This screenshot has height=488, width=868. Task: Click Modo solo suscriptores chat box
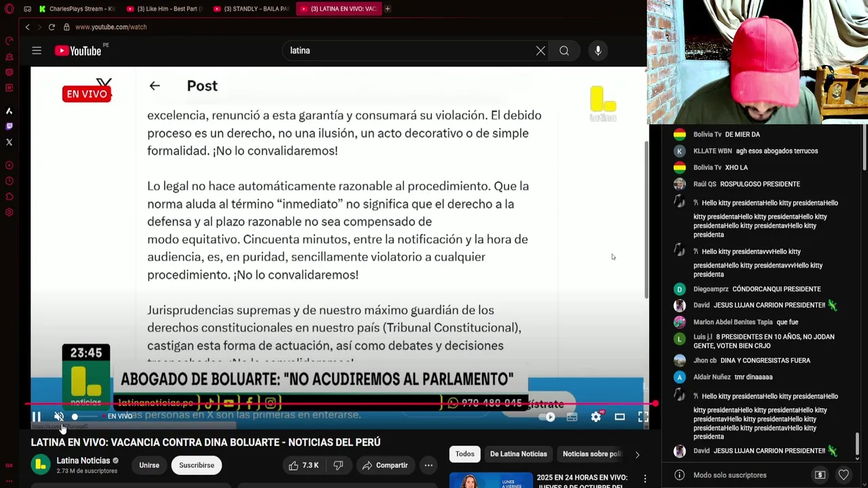coord(730,475)
